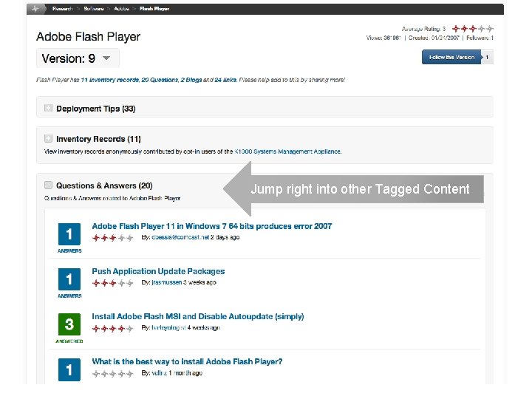Click rating stars under Push Application Update Packages
The width and height of the screenshot is (532, 399).
tap(112, 283)
